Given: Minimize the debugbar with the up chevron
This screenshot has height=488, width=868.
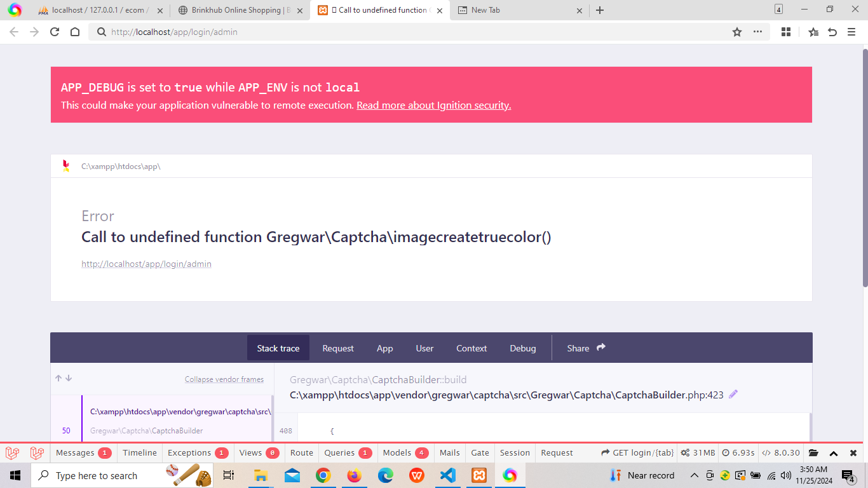Looking at the screenshot, I should coord(834,453).
